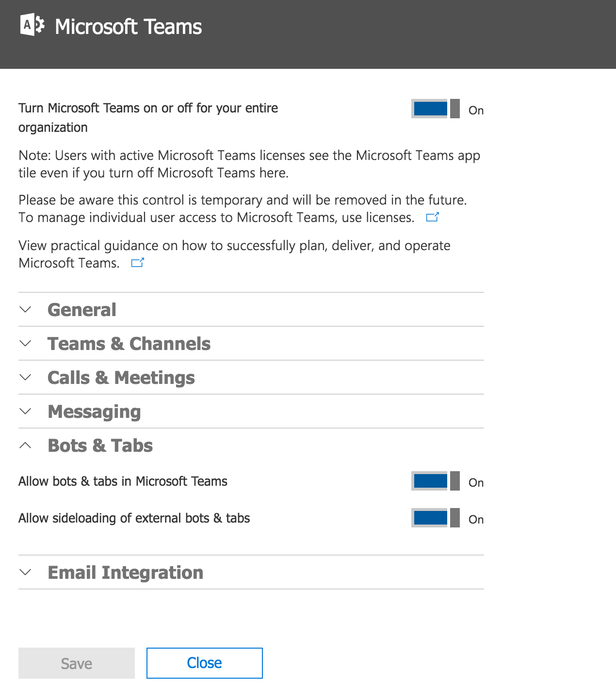
Task: Open external link icon after 'Microsoft Teams.' guidance
Action: 138,263
